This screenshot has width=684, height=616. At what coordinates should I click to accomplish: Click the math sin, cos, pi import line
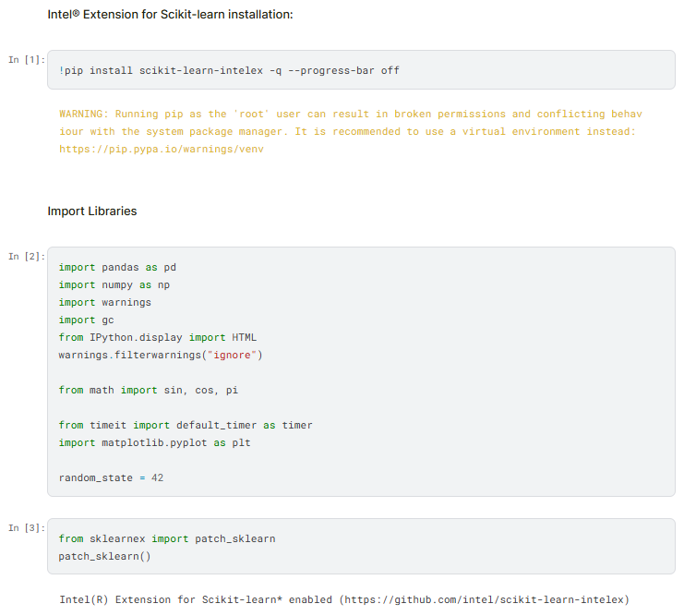pyautogui.click(x=149, y=390)
